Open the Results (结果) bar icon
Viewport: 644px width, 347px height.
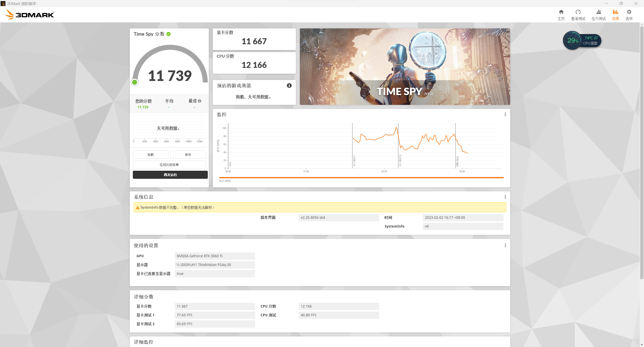pos(615,12)
